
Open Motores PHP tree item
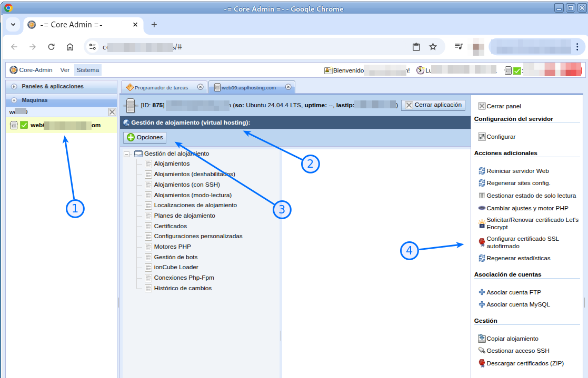173,247
